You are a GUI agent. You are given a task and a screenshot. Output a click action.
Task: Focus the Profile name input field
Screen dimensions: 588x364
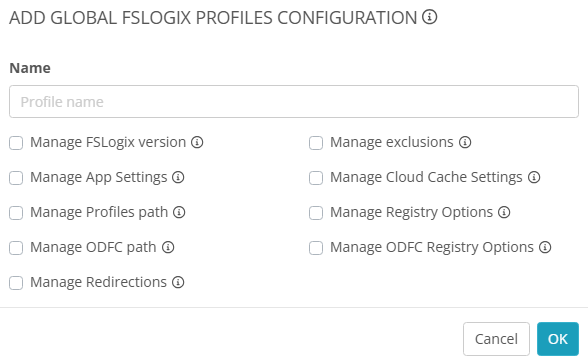pyautogui.click(x=294, y=102)
